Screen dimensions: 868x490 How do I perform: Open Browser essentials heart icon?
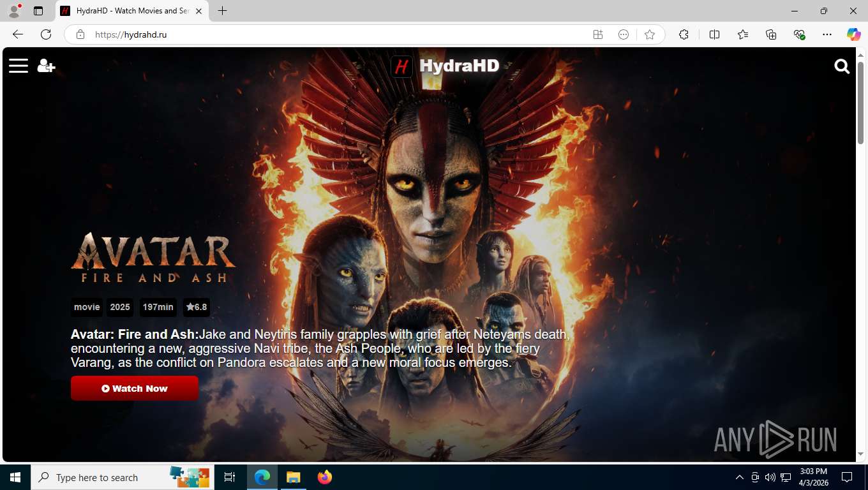pyautogui.click(x=799, y=34)
